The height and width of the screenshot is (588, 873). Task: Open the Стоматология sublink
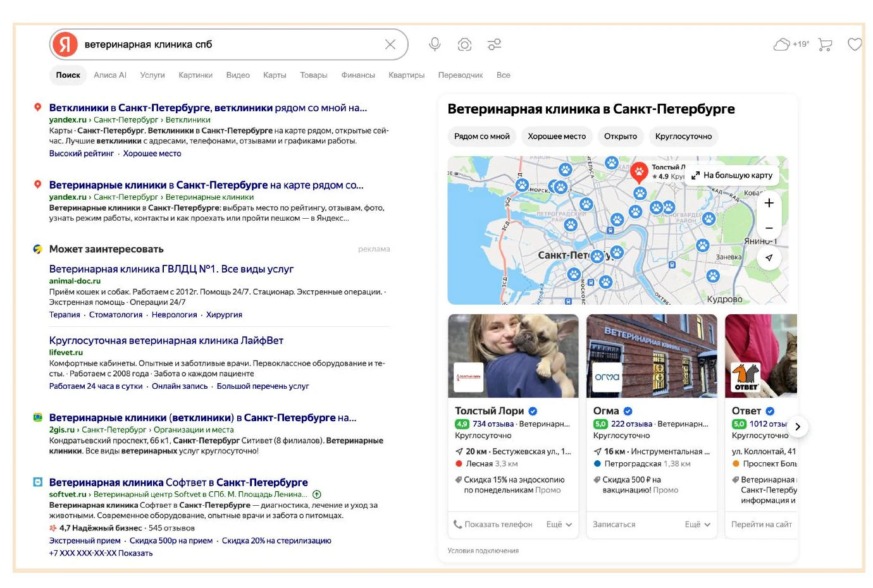[x=116, y=315]
